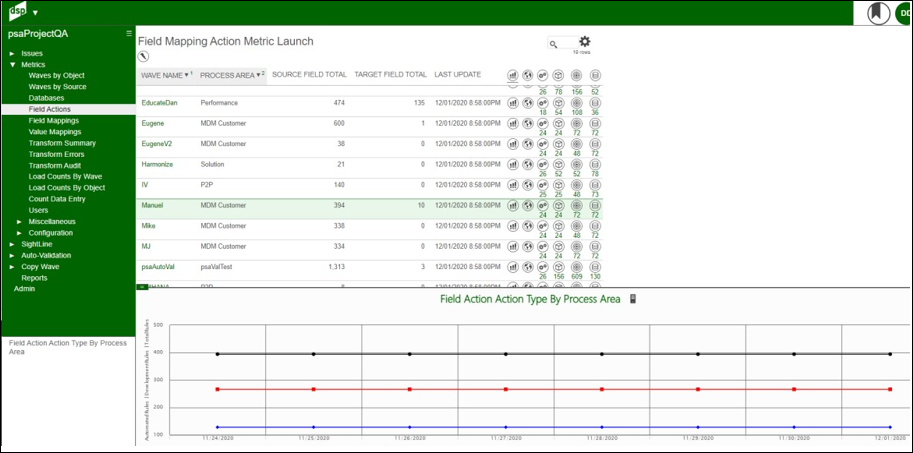Click the Eugene wave name link

151,123
